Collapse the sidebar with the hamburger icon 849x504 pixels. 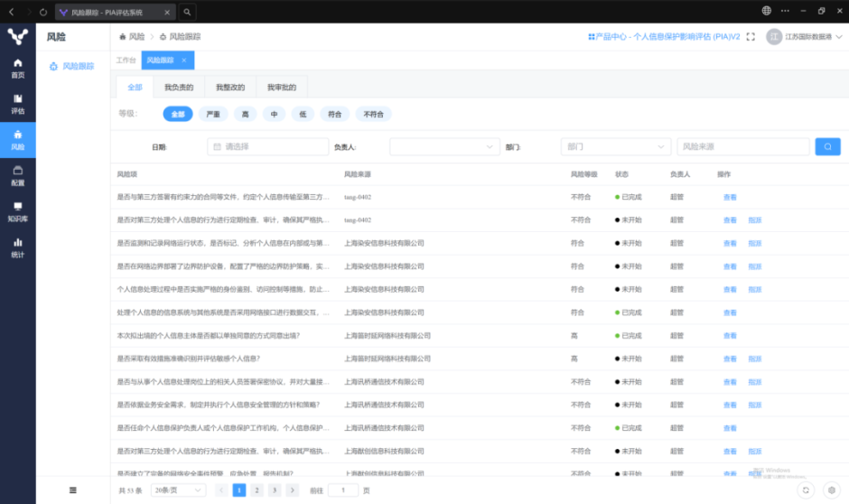(73, 490)
